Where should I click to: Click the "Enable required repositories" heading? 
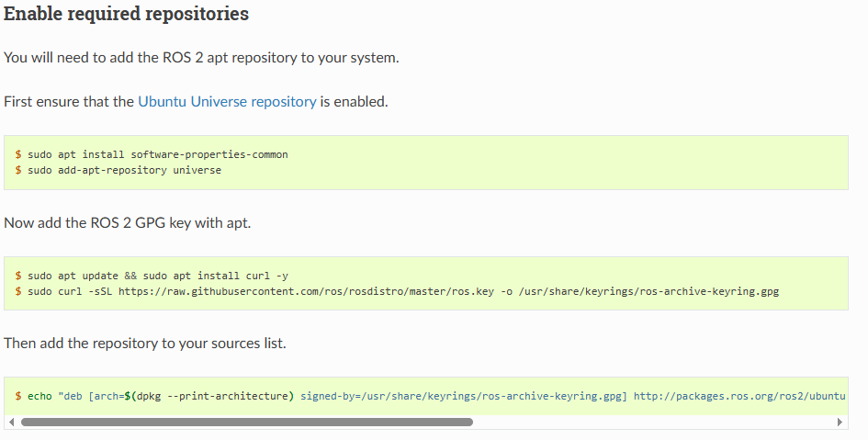(x=126, y=15)
